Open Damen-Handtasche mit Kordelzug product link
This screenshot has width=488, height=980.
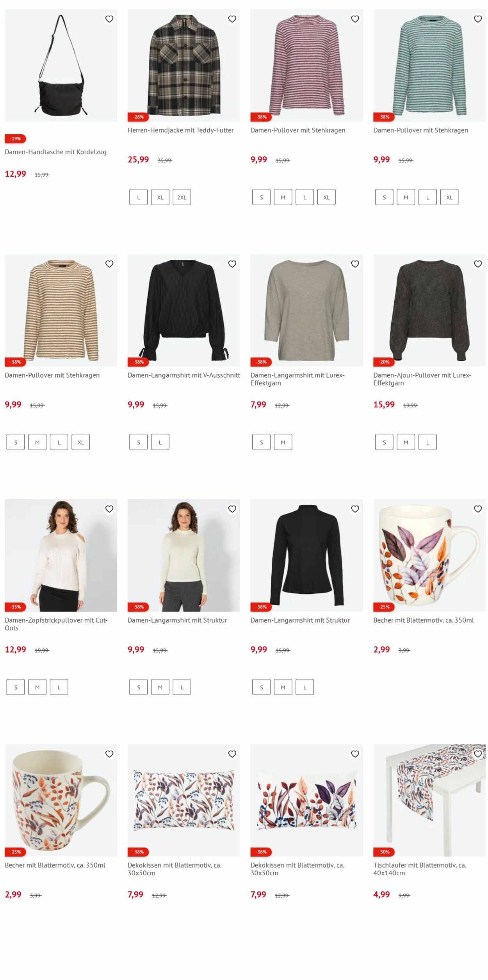pos(55,152)
